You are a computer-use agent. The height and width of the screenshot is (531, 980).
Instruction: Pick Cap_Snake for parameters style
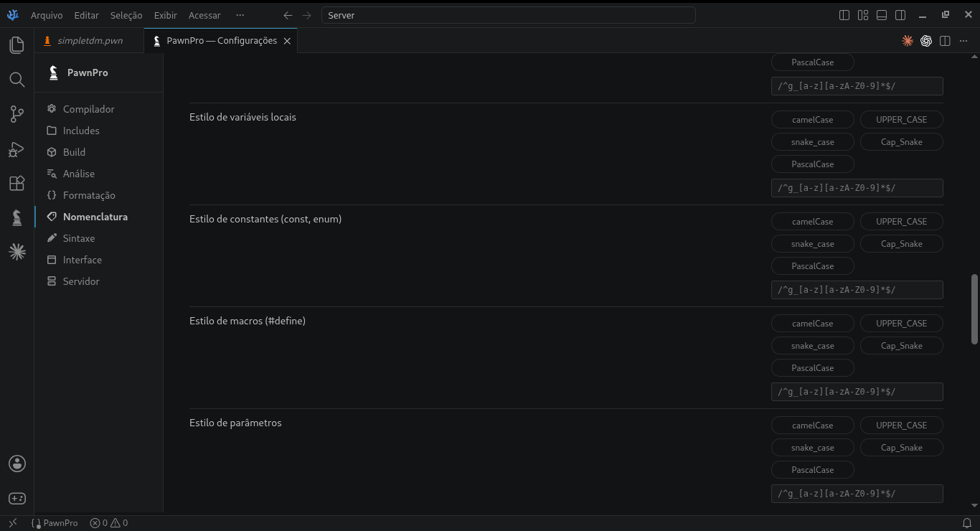(901, 448)
